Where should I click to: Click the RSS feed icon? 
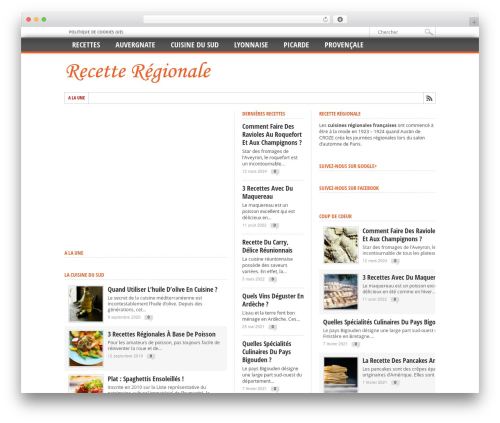click(429, 98)
